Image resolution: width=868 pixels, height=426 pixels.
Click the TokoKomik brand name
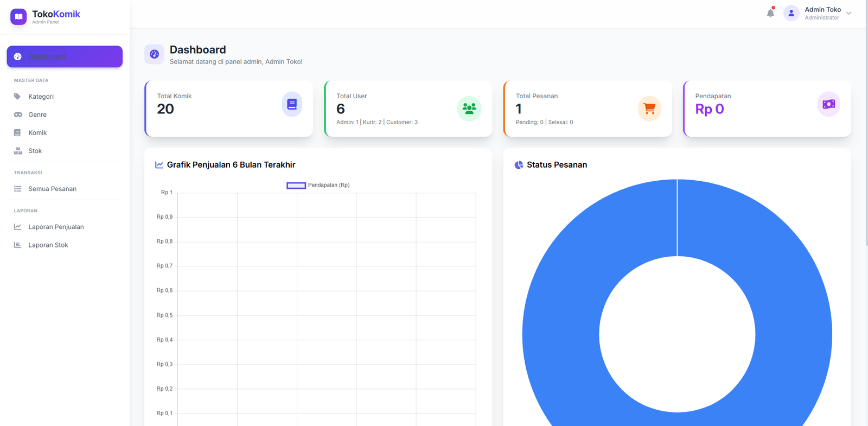pyautogui.click(x=56, y=14)
